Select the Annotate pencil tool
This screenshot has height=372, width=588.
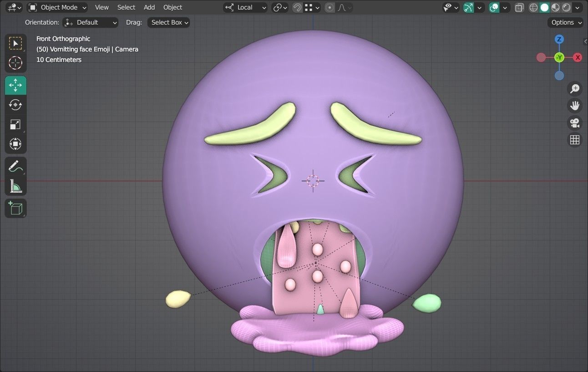pos(15,166)
